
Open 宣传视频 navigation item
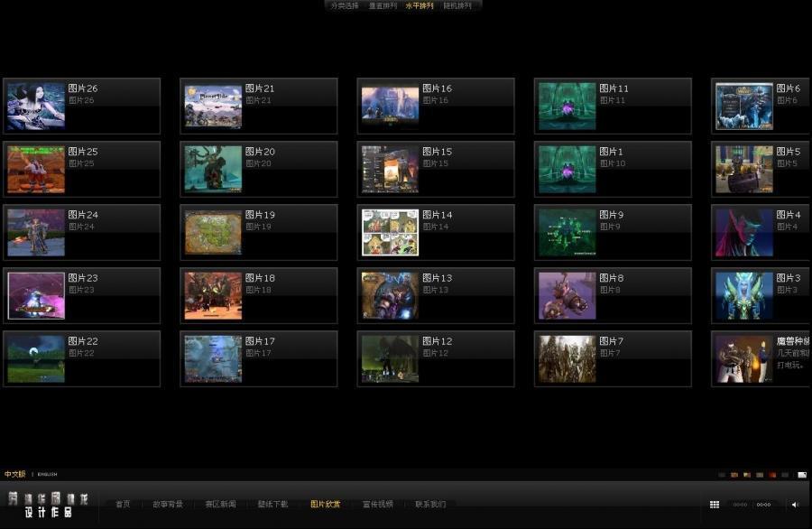pyautogui.click(x=378, y=504)
